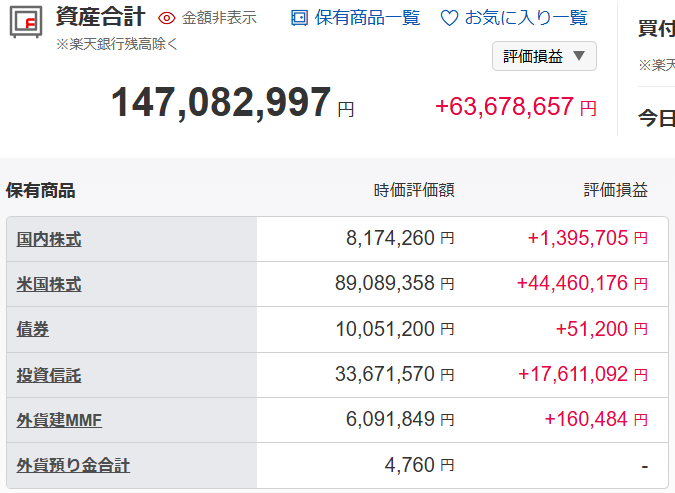Click the eye icon to hide amounts

[167, 18]
